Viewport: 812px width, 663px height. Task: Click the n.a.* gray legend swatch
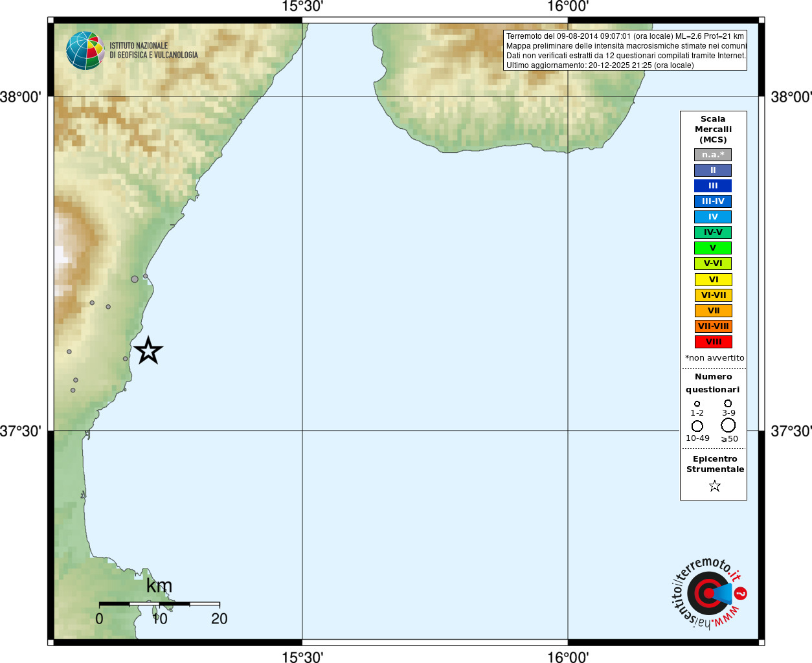click(713, 155)
